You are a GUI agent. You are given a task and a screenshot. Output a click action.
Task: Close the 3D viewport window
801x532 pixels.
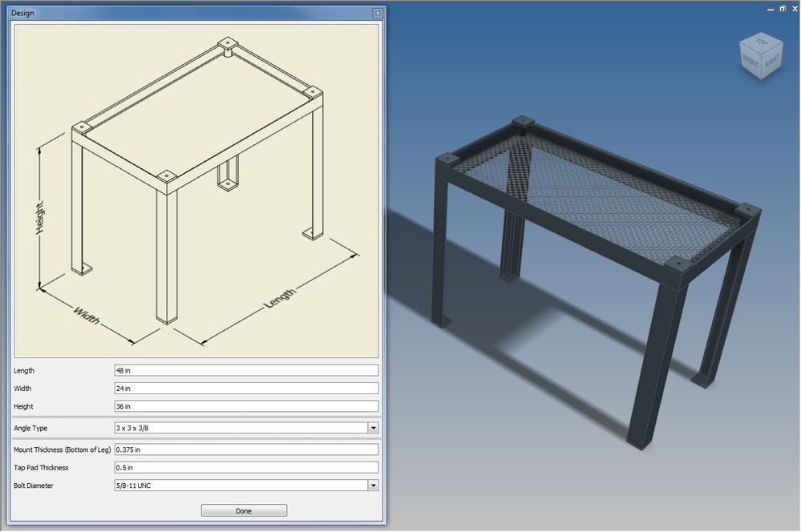[795, 8]
